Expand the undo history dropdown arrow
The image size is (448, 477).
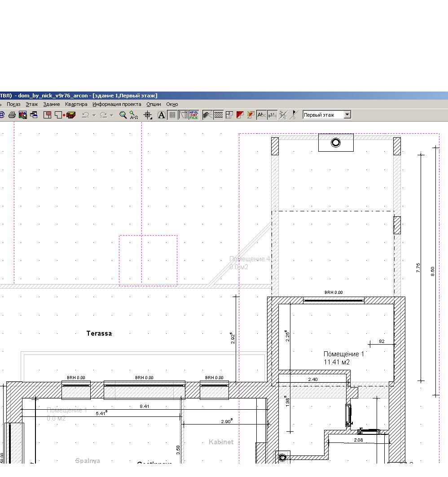coord(94,115)
